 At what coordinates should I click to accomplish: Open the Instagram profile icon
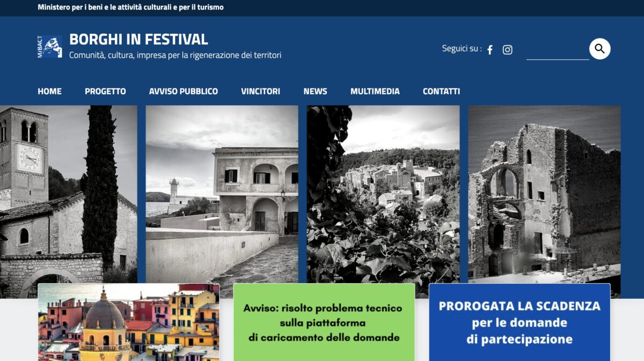(507, 50)
